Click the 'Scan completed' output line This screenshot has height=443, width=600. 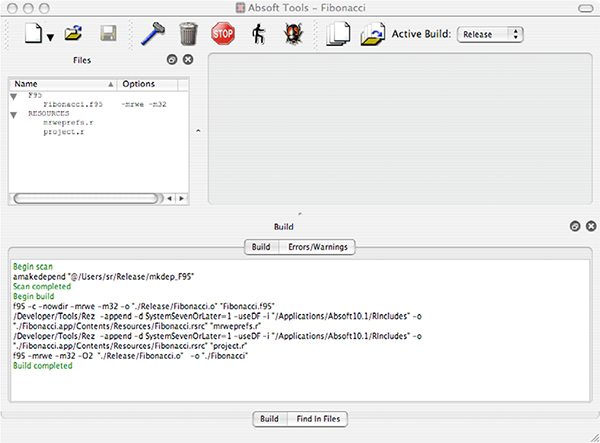tap(42, 287)
